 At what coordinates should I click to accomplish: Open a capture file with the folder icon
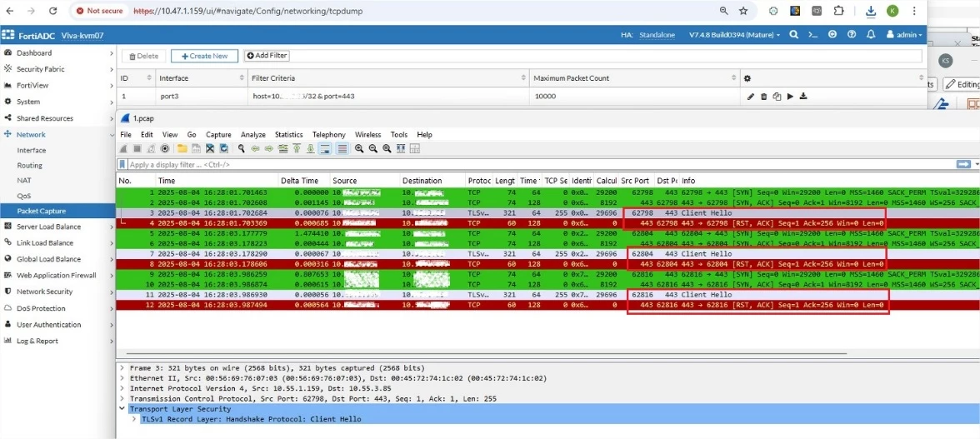tap(182, 148)
